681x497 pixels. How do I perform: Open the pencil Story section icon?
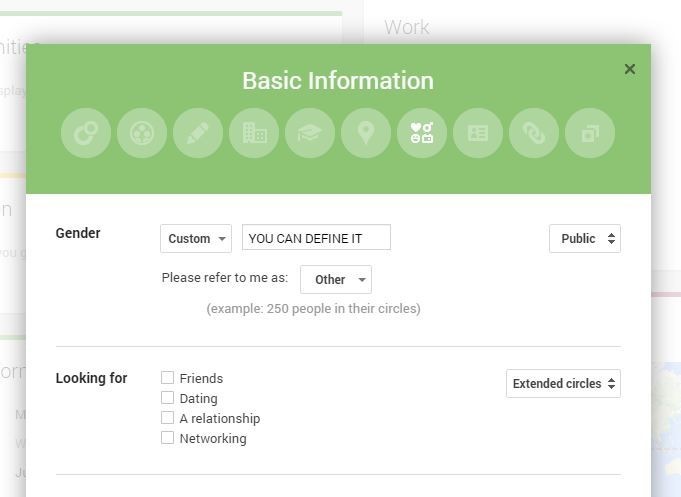(x=198, y=133)
